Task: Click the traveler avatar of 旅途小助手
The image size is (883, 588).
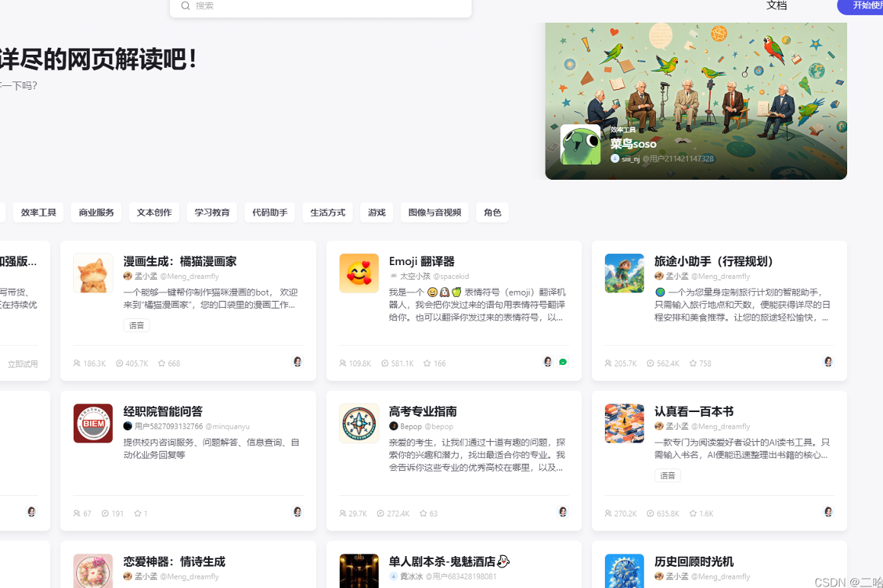Action: [x=624, y=273]
